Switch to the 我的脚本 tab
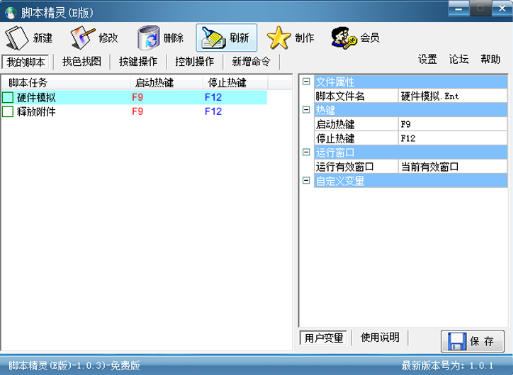The image size is (513, 375). point(26,62)
